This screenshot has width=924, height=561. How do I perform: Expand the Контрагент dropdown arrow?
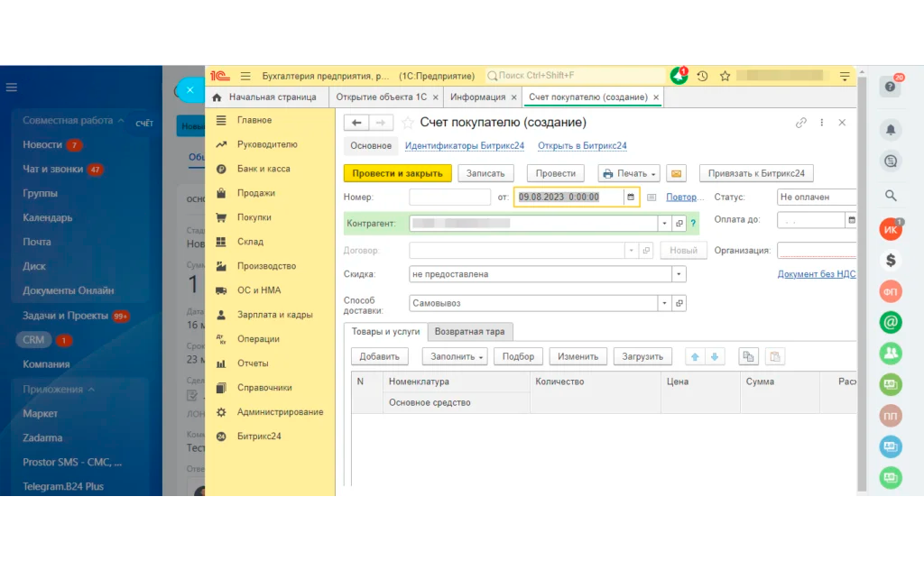(664, 224)
